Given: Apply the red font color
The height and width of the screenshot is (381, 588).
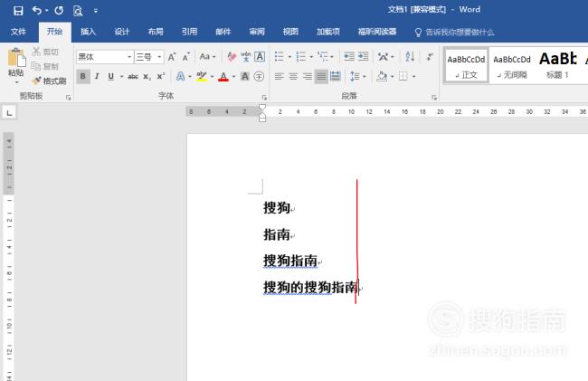Looking at the screenshot, I should 223,77.
